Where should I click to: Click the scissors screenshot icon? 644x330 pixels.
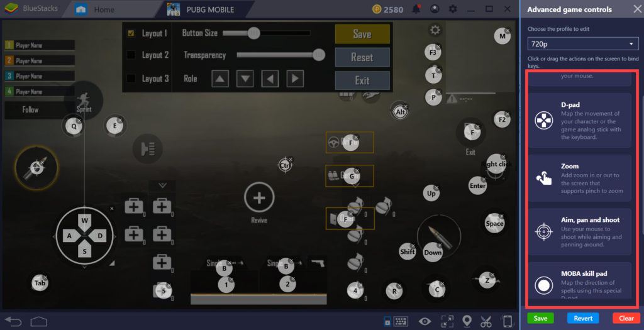(x=486, y=321)
